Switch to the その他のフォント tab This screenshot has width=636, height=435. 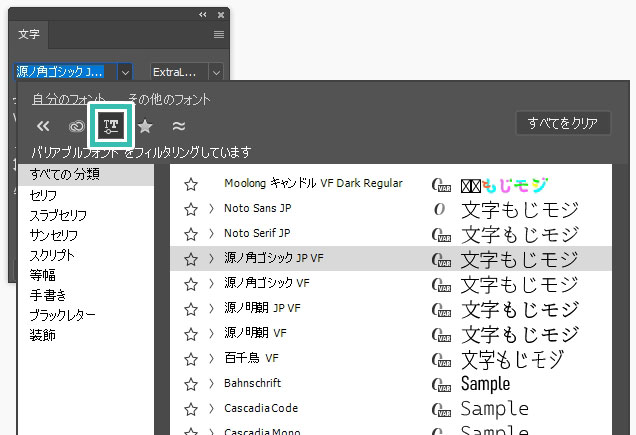click(169, 99)
